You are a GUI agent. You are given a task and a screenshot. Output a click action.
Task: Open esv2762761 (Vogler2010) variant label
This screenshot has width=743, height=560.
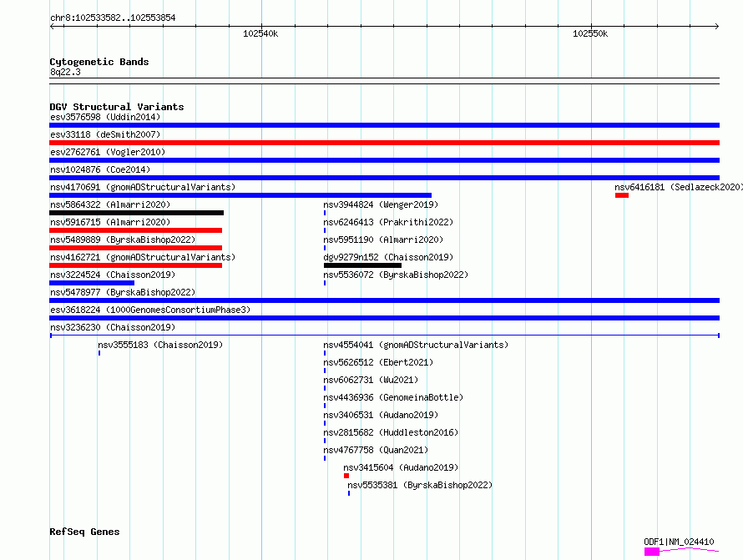point(108,152)
